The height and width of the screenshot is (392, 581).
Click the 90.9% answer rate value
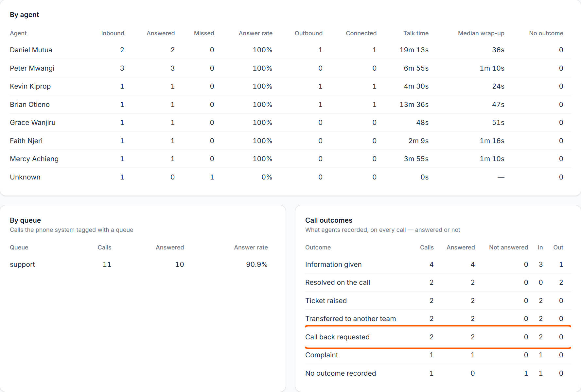(257, 264)
